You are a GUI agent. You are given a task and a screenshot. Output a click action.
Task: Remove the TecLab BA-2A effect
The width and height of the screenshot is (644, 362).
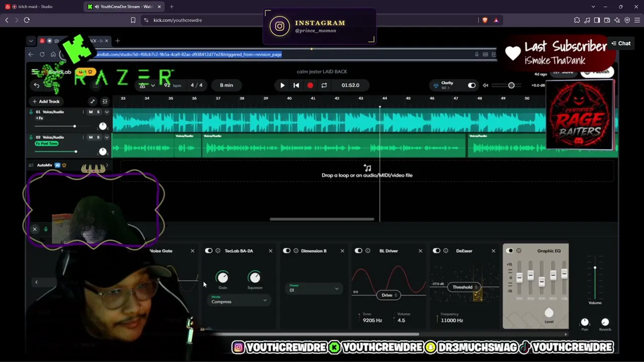click(x=270, y=251)
